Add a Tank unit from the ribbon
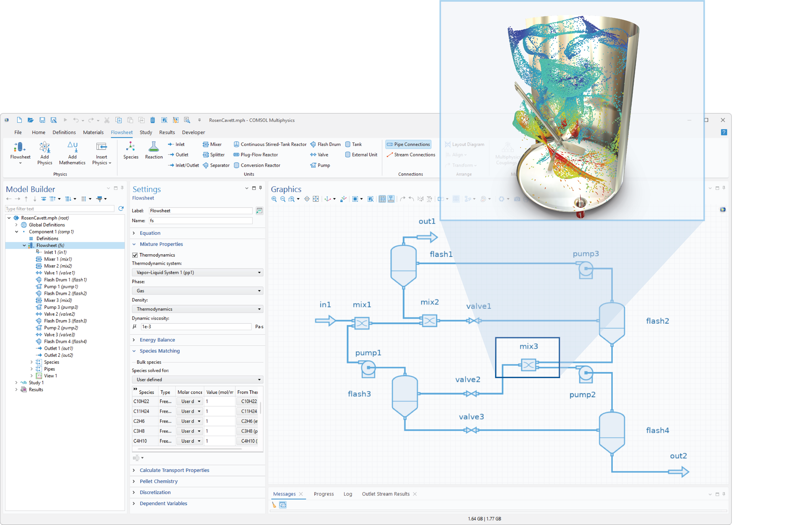The height and width of the screenshot is (525, 812). coord(354,144)
